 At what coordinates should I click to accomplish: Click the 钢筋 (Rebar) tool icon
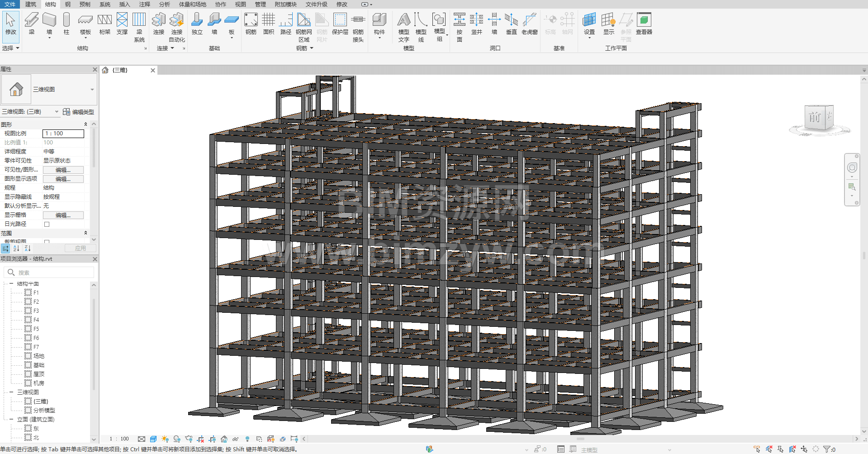point(251,20)
